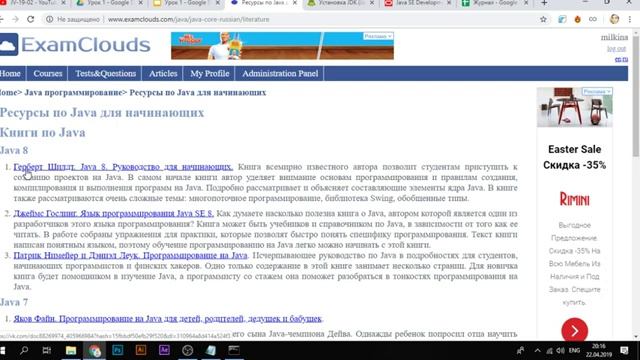640x360 pixels.
Task: Click the 'Java 7' section heading
Action: [x=14, y=302]
